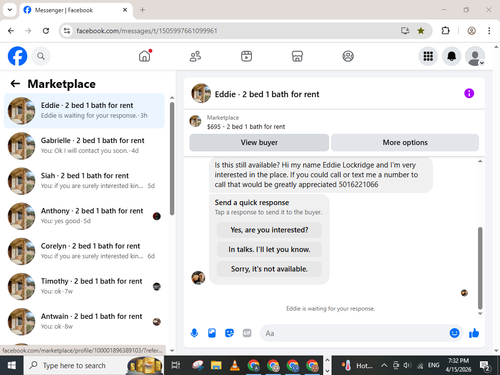The height and width of the screenshot is (375, 500).
Task: Open Chrome three-dot menu
Action: click(x=489, y=31)
